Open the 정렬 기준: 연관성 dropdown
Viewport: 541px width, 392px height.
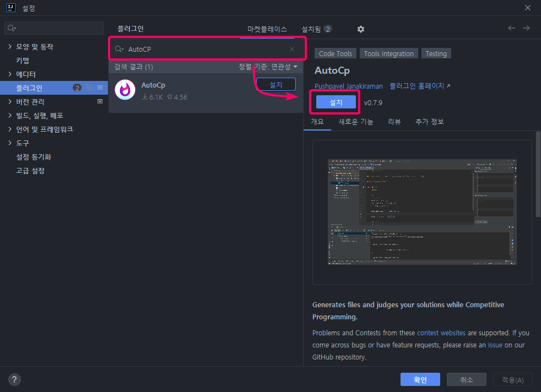tap(268, 67)
